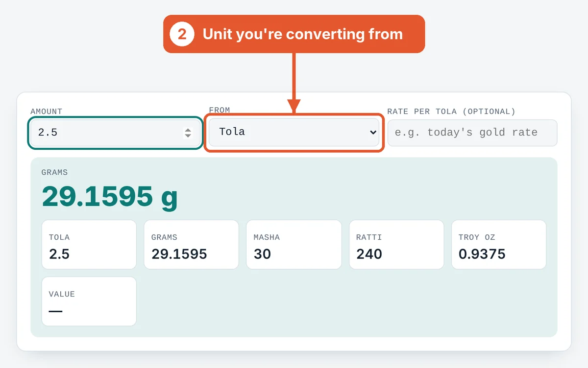588x368 pixels.
Task: Select the Tola card value 2.5
Action: [x=59, y=254]
